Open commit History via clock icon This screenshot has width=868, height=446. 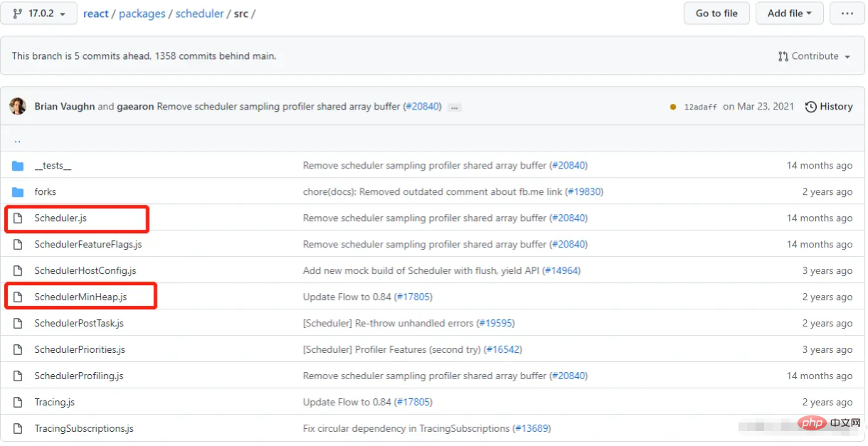coord(811,107)
